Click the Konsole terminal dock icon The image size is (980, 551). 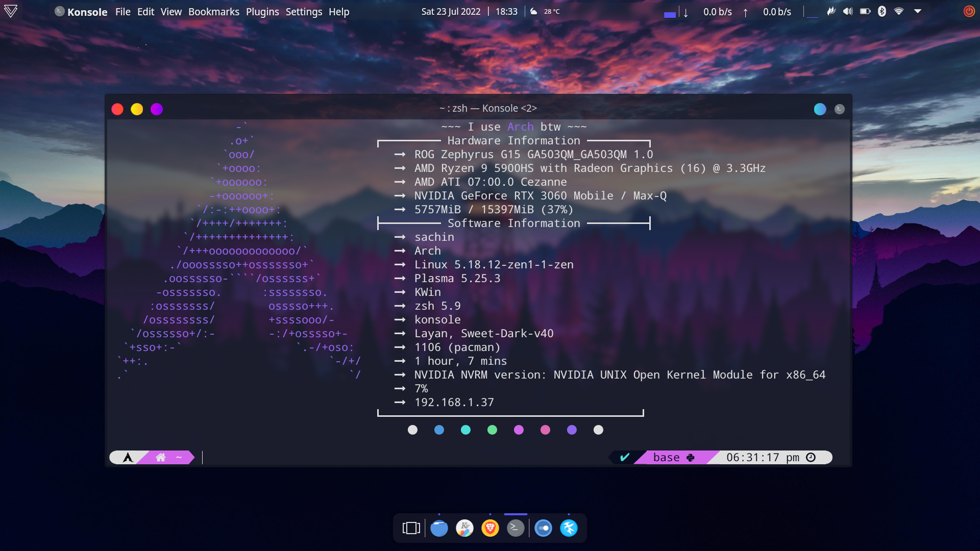tap(516, 528)
